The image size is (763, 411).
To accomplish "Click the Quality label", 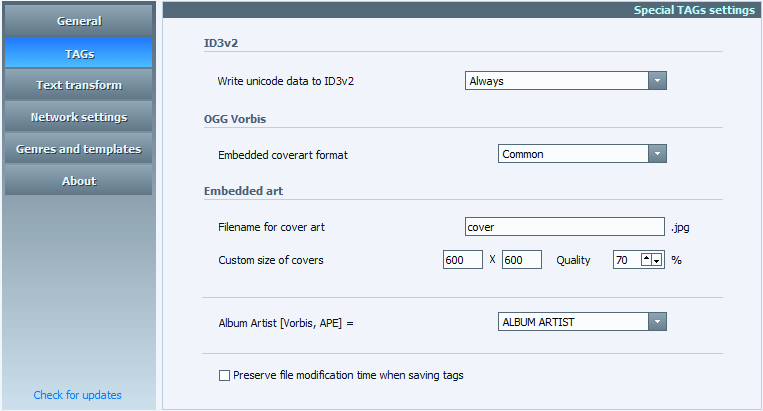I will [573, 260].
